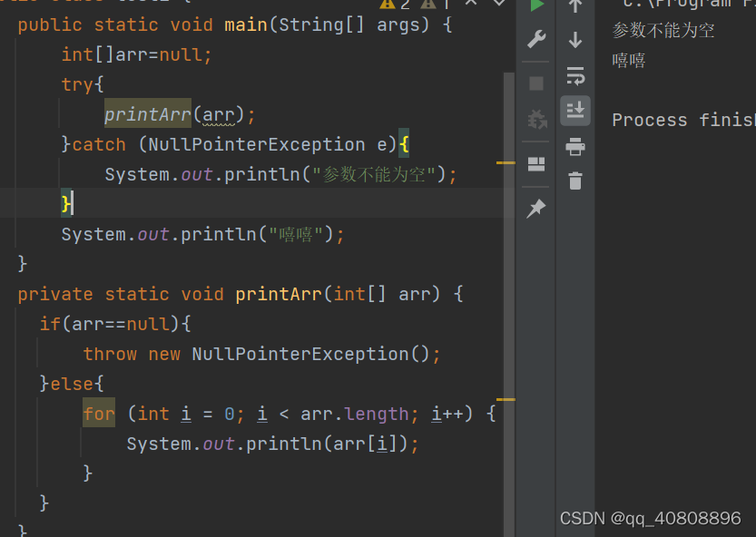Click the main method name

(246, 24)
